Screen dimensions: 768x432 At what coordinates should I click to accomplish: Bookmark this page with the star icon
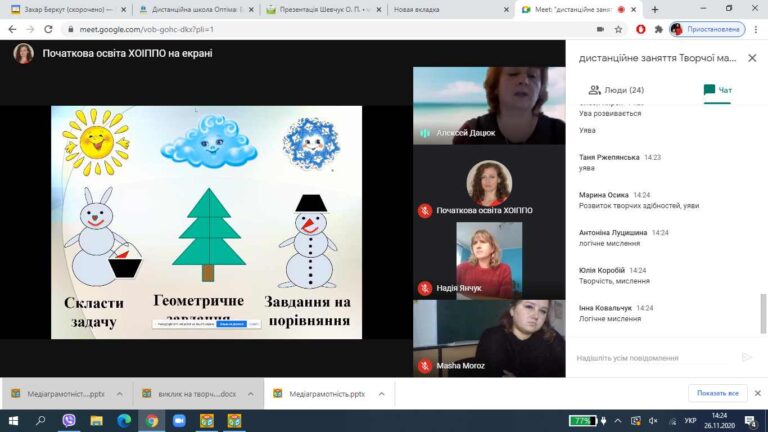(x=618, y=29)
